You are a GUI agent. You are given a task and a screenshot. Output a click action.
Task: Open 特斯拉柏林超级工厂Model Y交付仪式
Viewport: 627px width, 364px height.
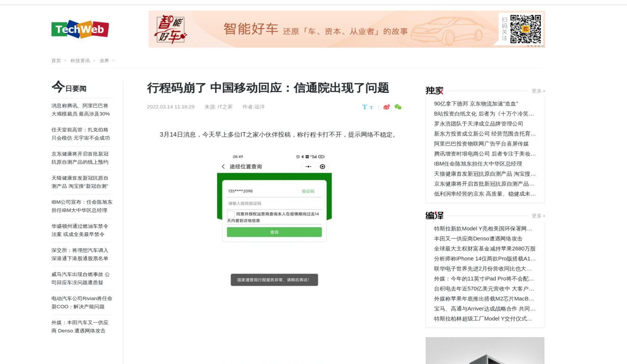pyautogui.click(x=483, y=319)
